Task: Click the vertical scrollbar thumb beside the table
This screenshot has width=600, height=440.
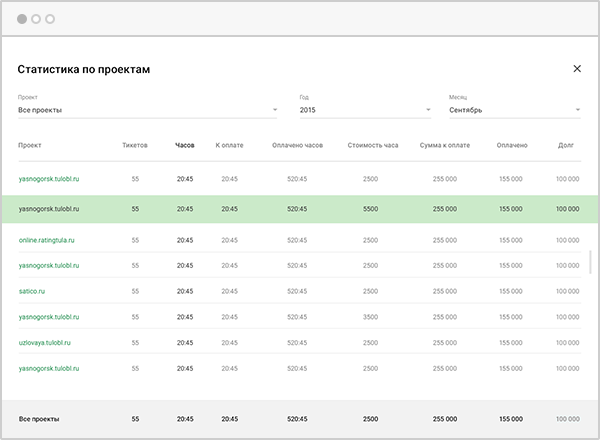Action: tap(589, 260)
